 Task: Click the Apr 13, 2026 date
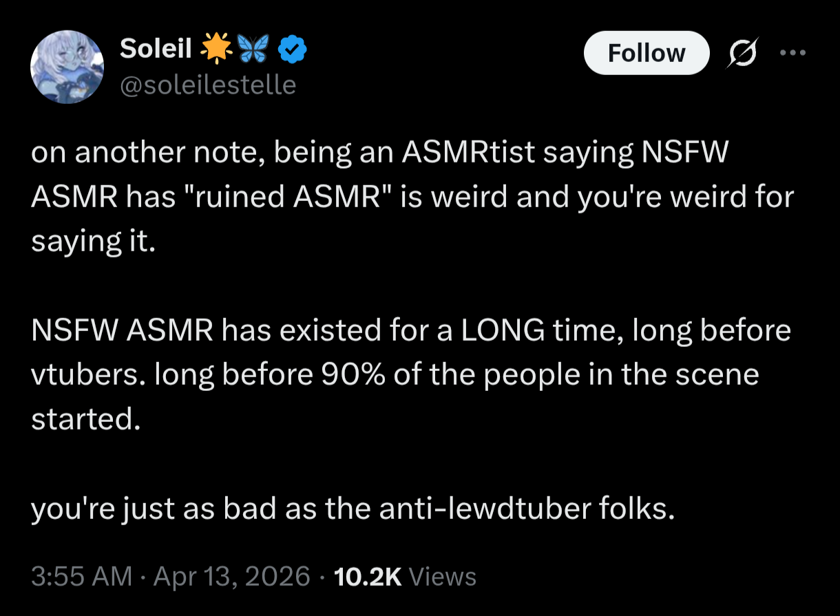(x=231, y=576)
